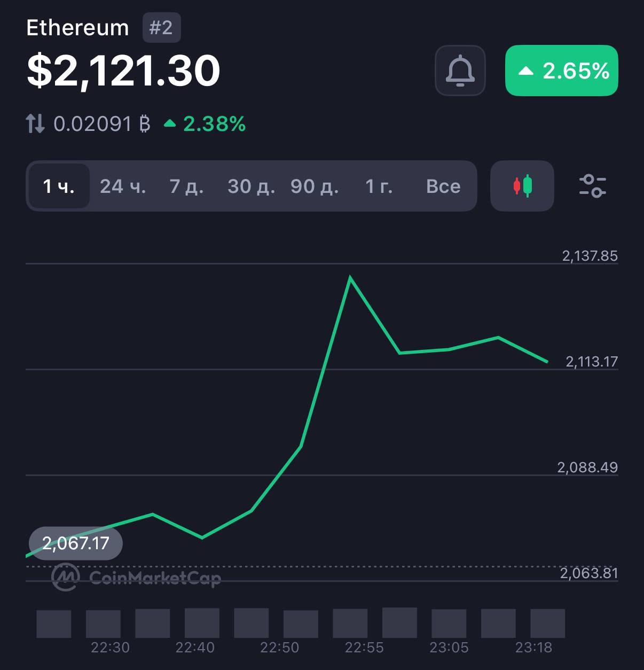This screenshot has width=644, height=670.
Task: Tap the volume bar above 22:40
Action: 202,623
